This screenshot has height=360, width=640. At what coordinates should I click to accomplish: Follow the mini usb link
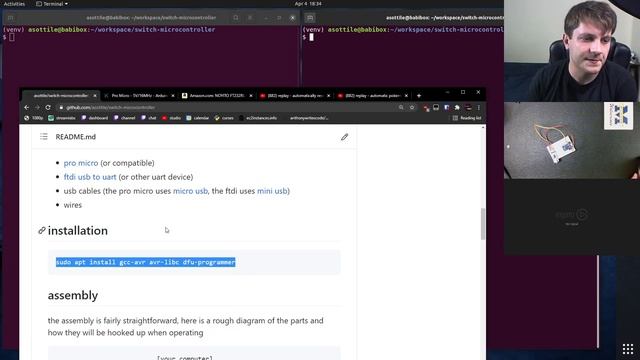click(x=272, y=191)
